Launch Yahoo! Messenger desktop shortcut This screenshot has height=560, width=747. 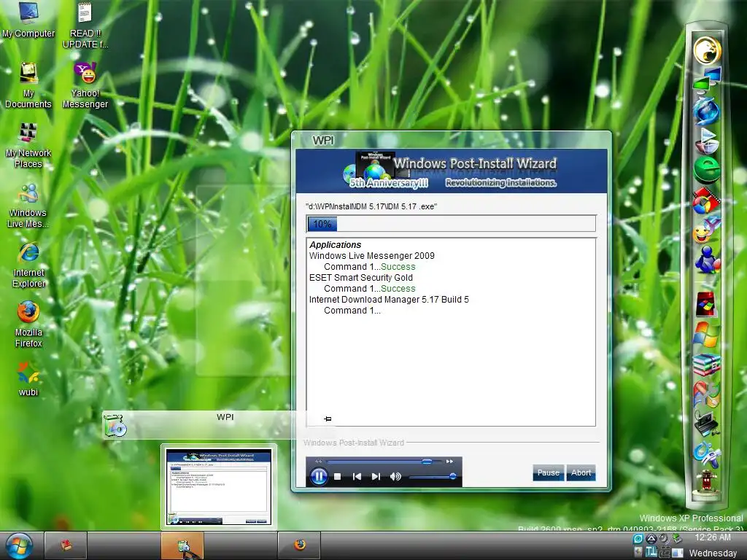tap(85, 86)
